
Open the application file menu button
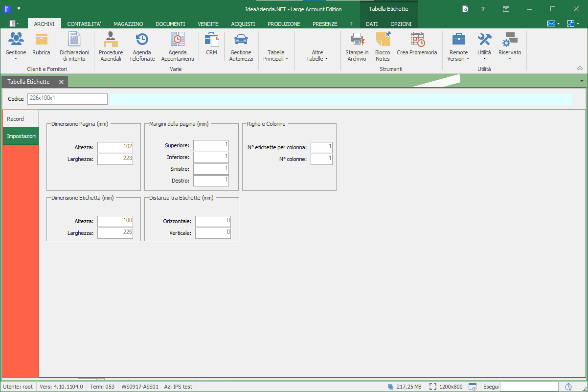click(14, 23)
